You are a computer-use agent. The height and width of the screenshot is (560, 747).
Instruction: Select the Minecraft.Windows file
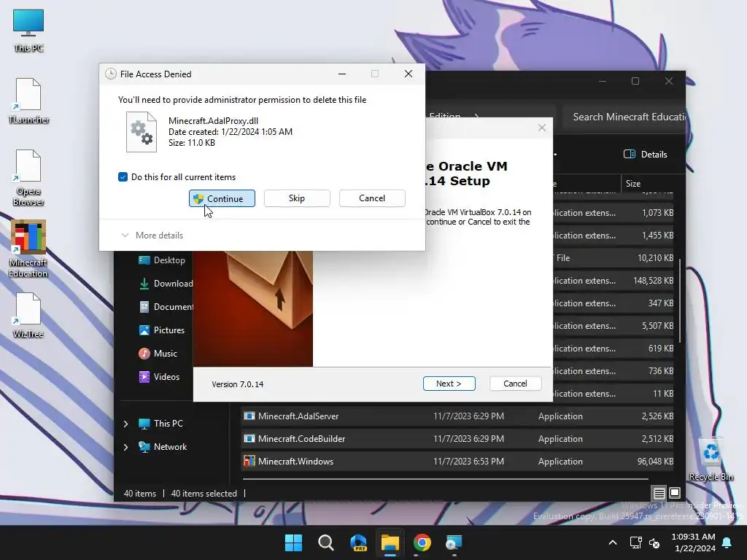coord(457,462)
